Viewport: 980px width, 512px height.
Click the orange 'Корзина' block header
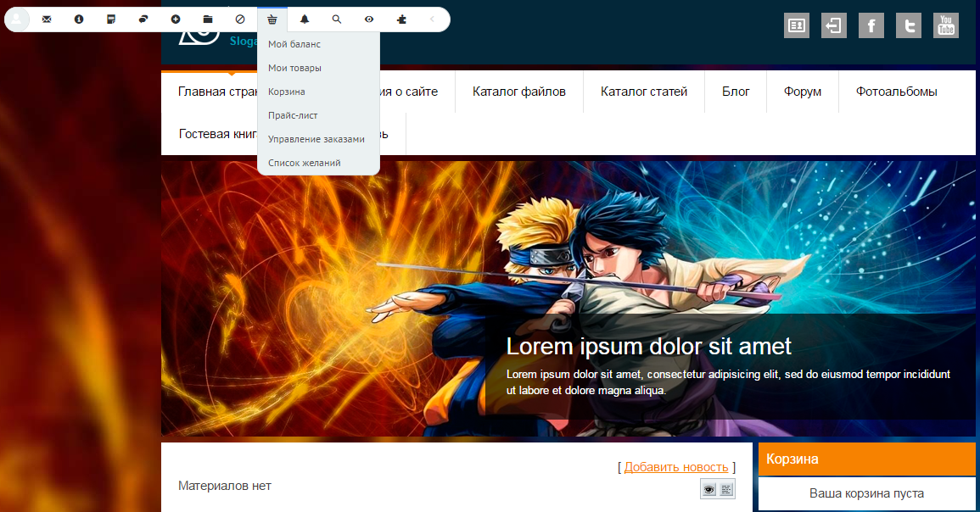pos(867,459)
